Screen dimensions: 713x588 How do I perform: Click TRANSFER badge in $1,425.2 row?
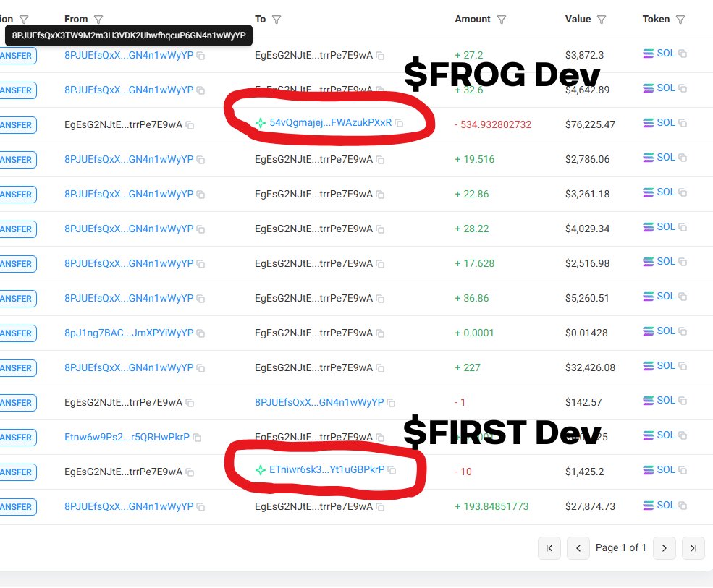17,472
